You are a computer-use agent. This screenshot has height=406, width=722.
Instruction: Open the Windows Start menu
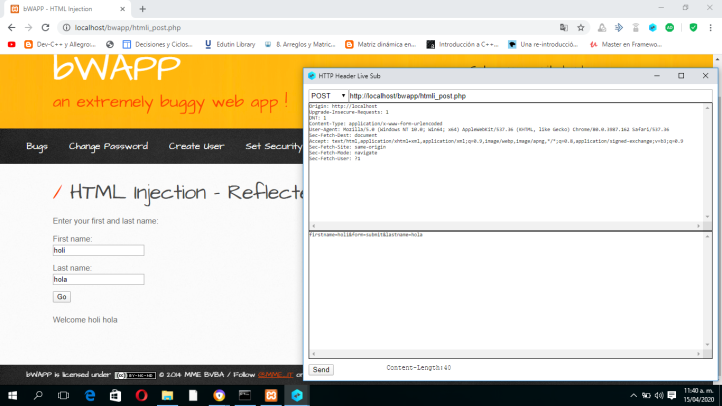pyautogui.click(x=12, y=395)
